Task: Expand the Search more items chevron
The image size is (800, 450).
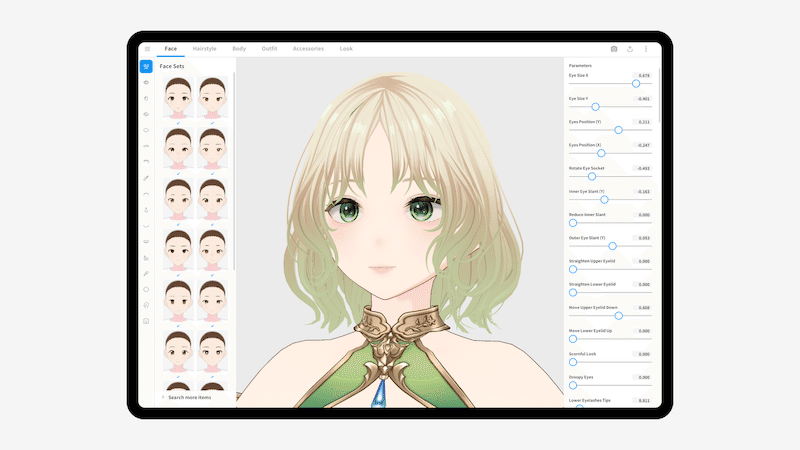Action: [x=163, y=397]
